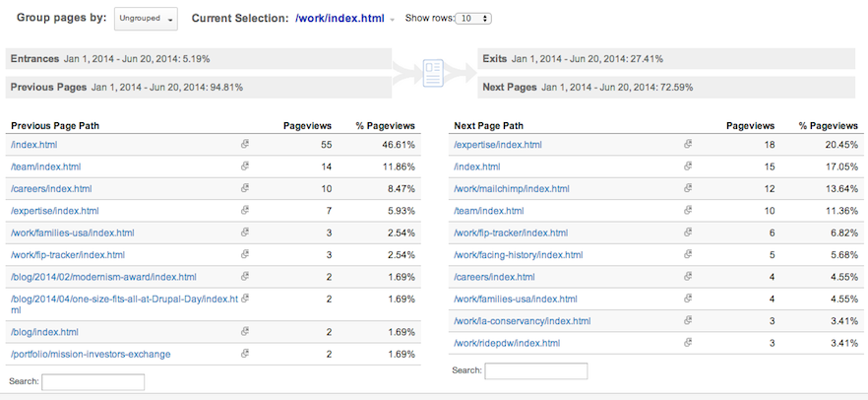The image size is (868, 400).
Task: Open /work/index.html current selection link
Action: coord(341,19)
